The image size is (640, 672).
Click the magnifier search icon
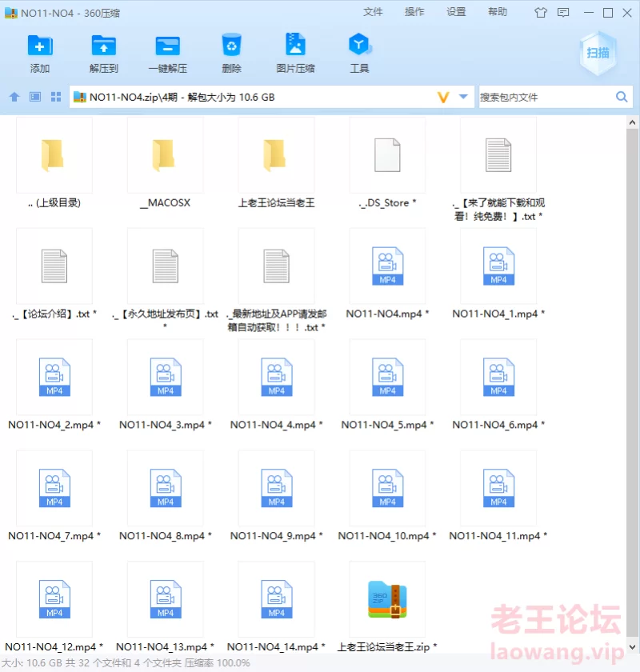pos(622,97)
